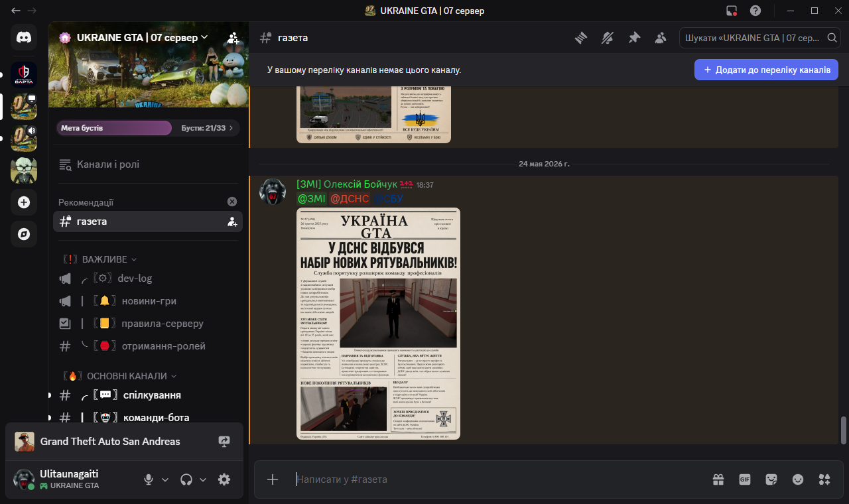Click @ЗМІ role mention
This screenshot has width=849, height=504.
point(312,199)
